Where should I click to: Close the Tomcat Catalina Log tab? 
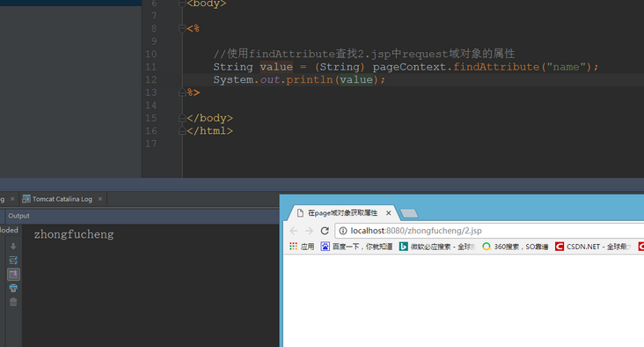(99, 199)
